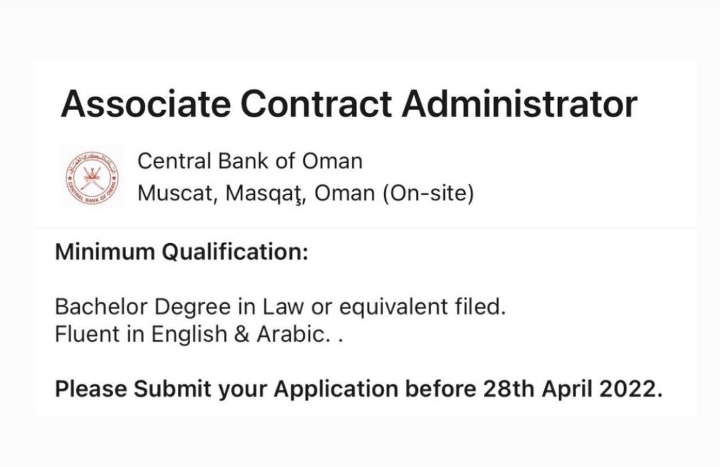
Task: Click the Minimum Qualification heading
Action: click(x=181, y=252)
